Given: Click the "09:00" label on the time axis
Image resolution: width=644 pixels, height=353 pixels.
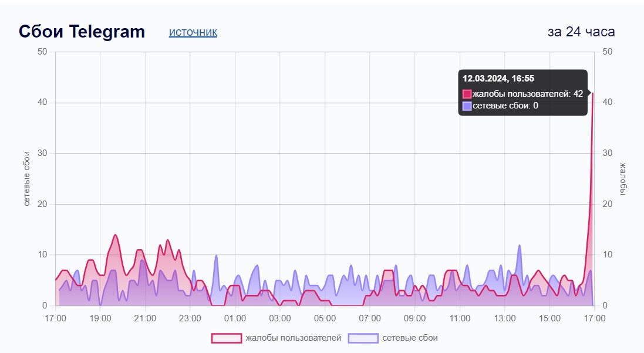Looking at the screenshot, I should [414, 319].
